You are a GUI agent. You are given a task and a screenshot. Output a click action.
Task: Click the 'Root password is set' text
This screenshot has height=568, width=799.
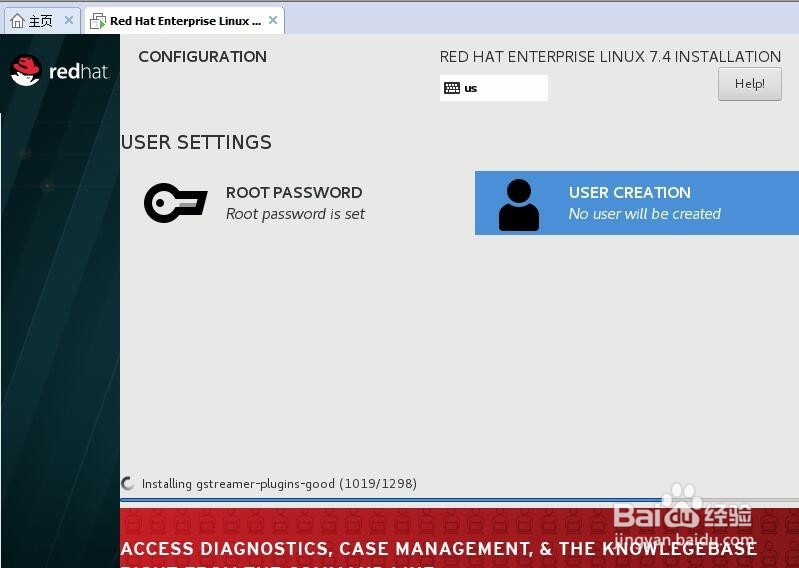pyautogui.click(x=295, y=214)
